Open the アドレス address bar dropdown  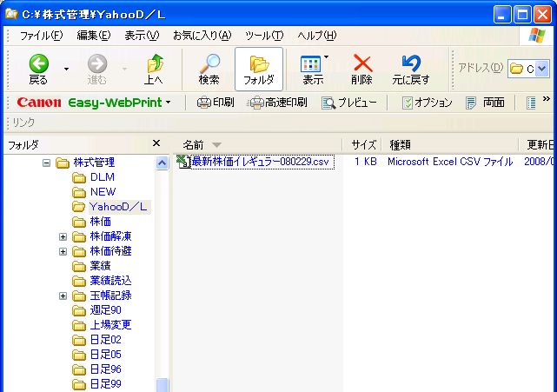click(542, 69)
